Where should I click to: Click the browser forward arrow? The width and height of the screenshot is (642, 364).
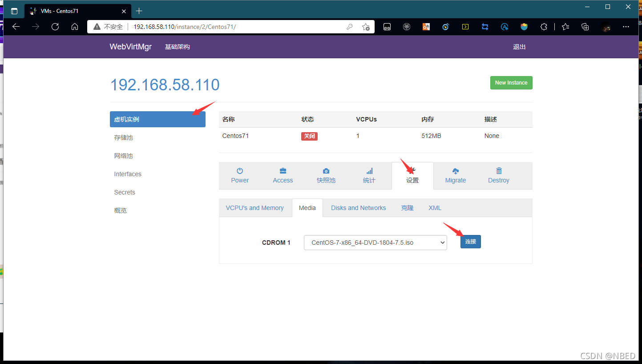(x=36, y=27)
